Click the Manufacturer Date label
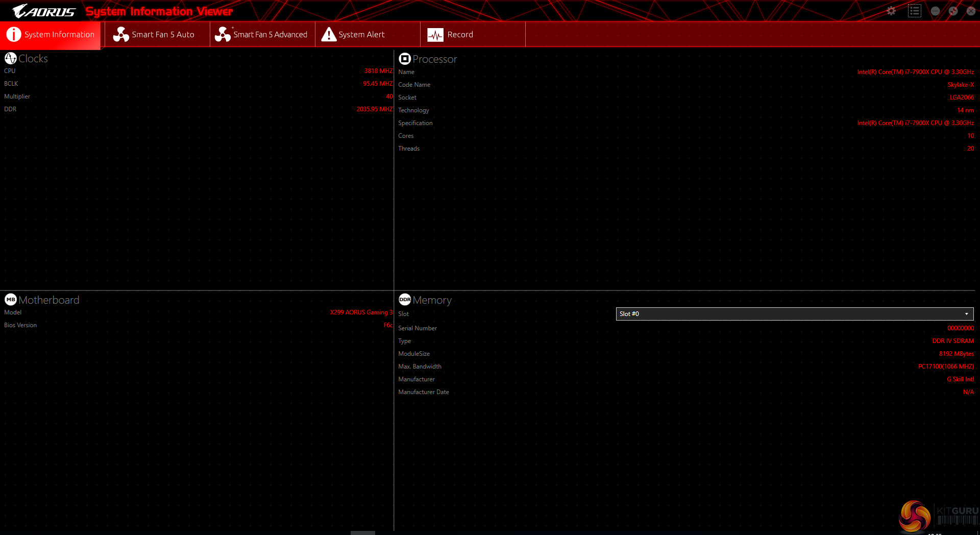This screenshot has width=980, height=535. click(424, 392)
